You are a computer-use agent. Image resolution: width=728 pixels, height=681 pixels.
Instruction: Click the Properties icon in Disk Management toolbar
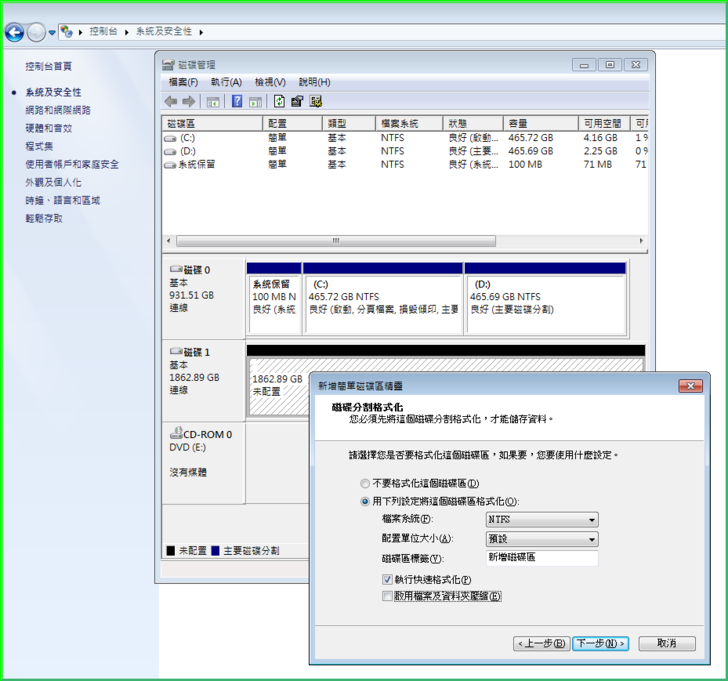[x=297, y=101]
